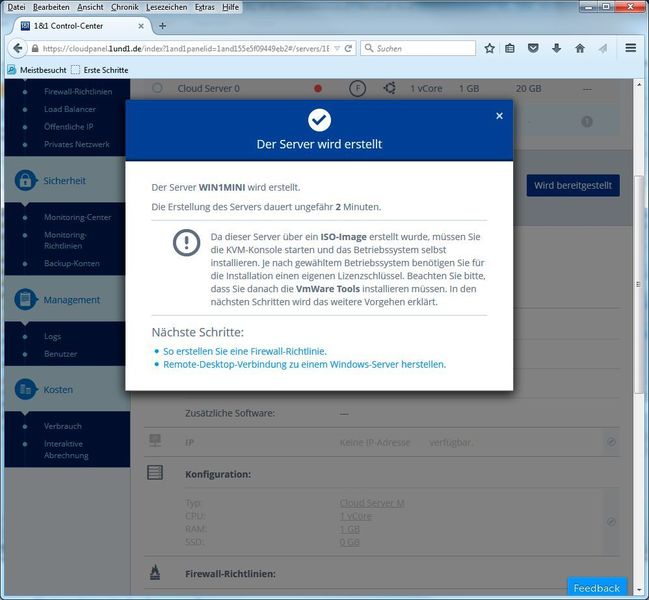Open Firewall-Richtlinien in sidebar

tap(78, 91)
